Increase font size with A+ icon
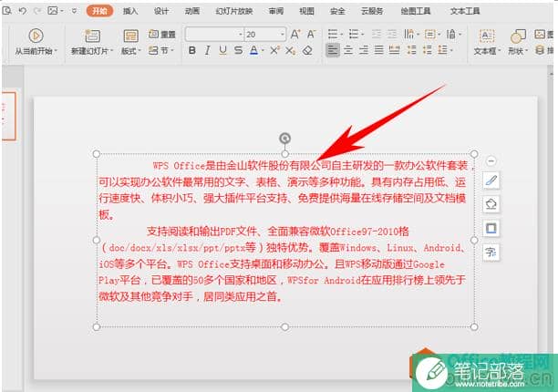 295,34
